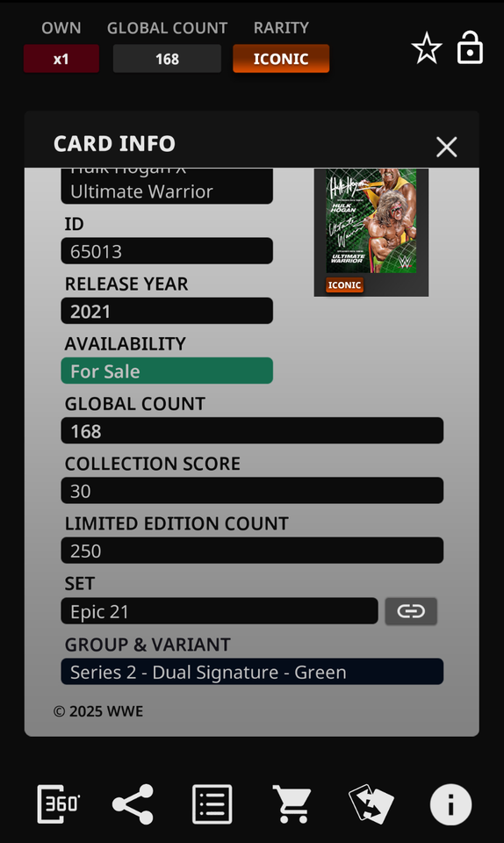
Task: Favorite the card with the star icon
Action: 427,48
